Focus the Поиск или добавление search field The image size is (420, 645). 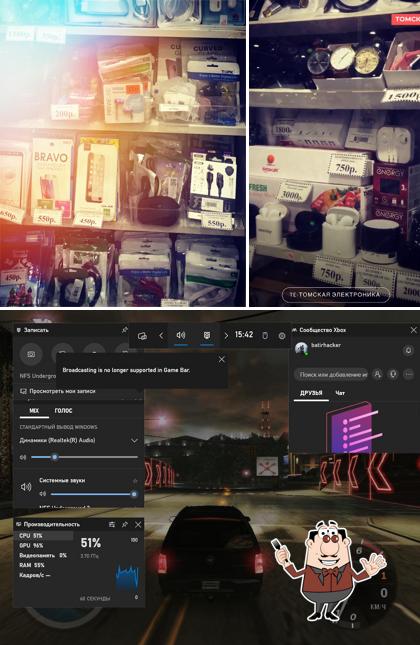point(331,374)
